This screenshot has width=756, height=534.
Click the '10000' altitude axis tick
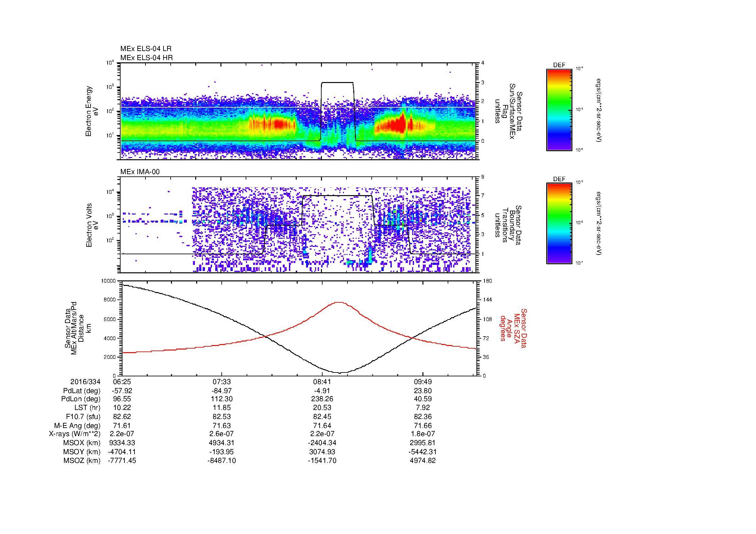tap(108, 281)
